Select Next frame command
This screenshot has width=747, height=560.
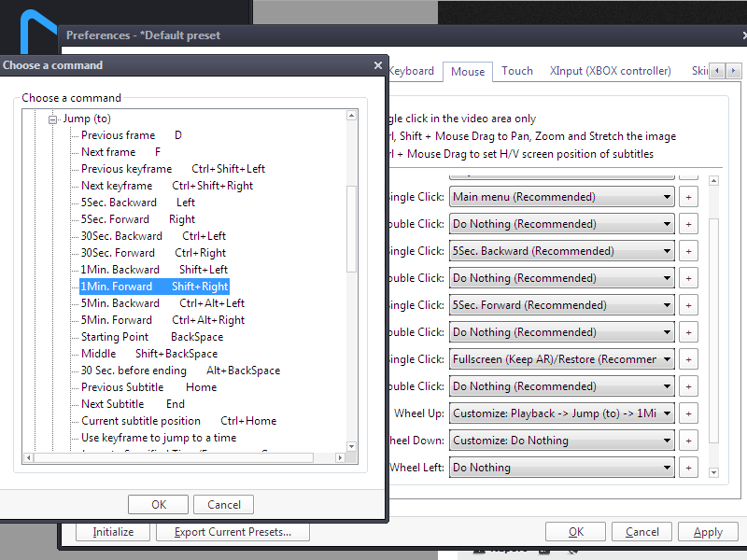[121, 152]
